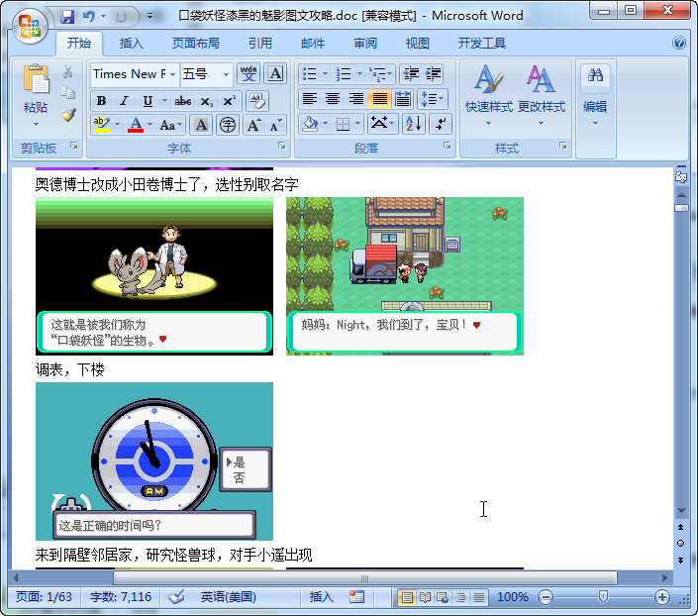Image resolution: width=698 pixels, height=616 pixels.
Task: Open the font name dropdown
Action: coord(172,74)
